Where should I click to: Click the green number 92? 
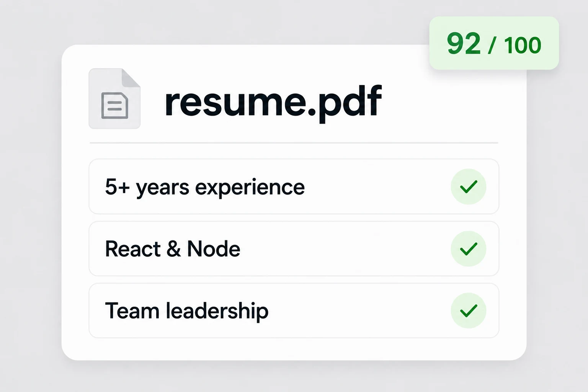464,44
